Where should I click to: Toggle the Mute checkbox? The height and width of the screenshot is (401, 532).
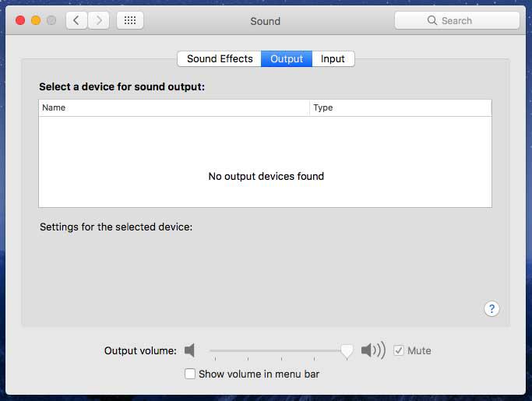pos(399,350)
